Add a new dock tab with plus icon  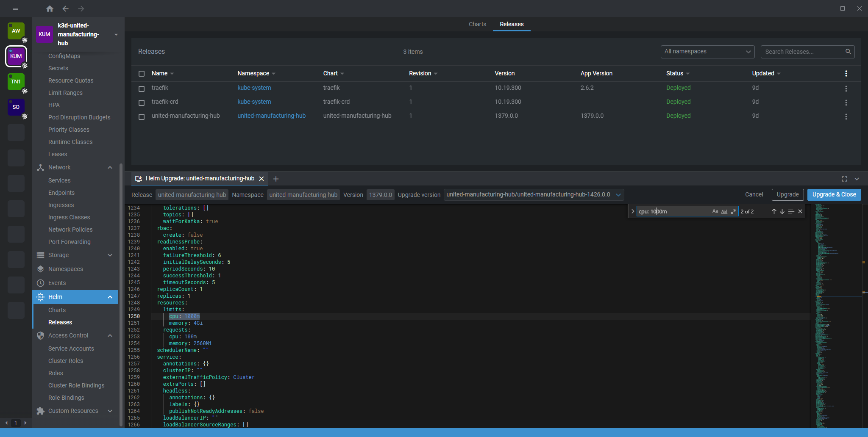(x=276, y=179)
